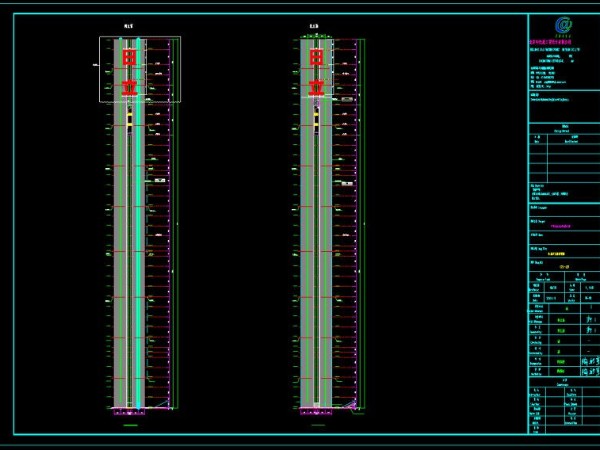Select red 日 character on left elevation
The image size is (600, 450).
(x=130, y=58)
